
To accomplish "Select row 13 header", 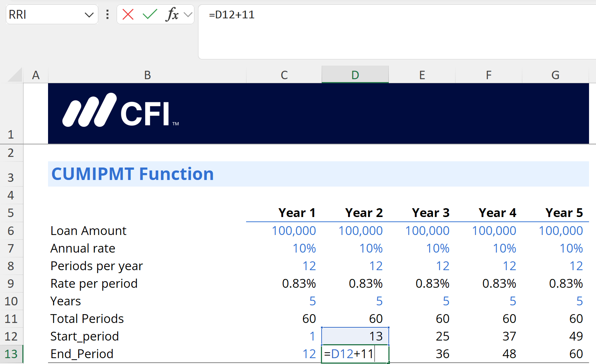I will [x=11, y=354].
